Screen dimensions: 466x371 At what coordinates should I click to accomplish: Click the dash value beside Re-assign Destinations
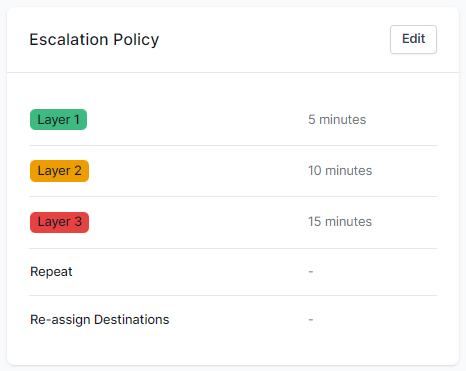(311, 320)
